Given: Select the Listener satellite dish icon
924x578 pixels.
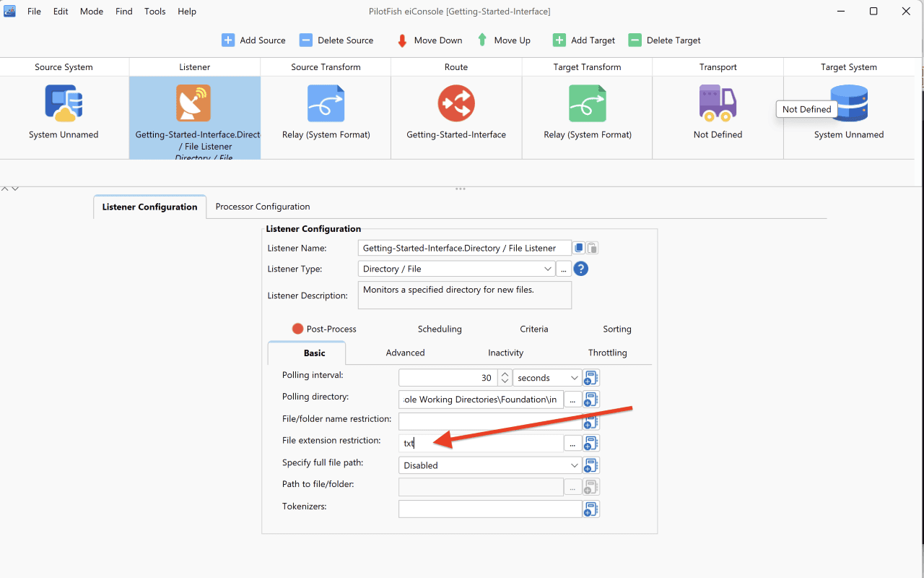Looking at the screenshot, I should [193, 103].
